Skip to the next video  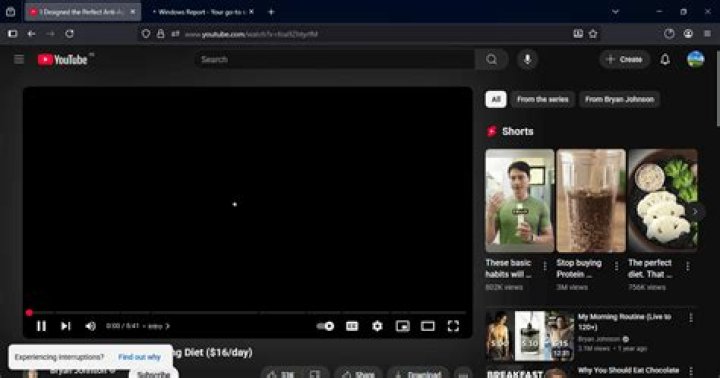click(66, 326)
